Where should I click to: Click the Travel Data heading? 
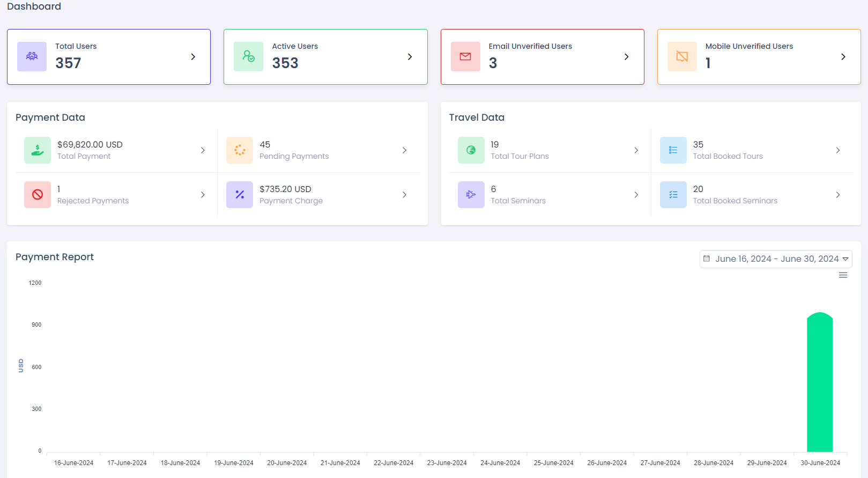[x=477, y=117]
